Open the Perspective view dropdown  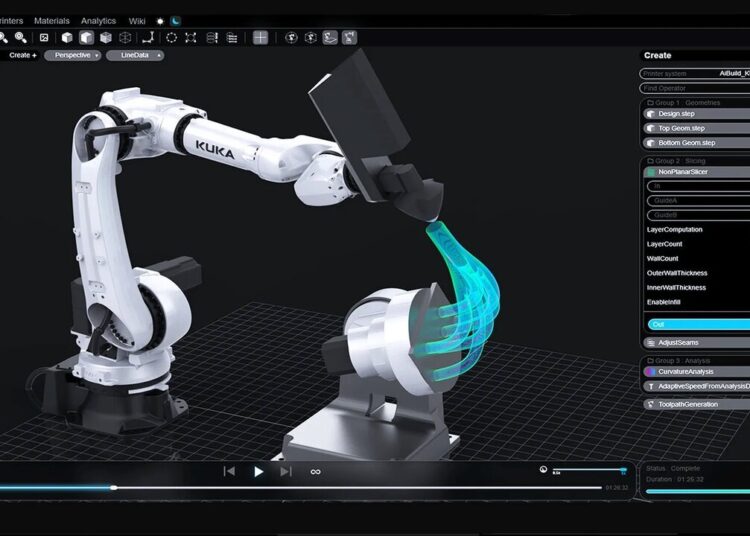click(x=73, y=55)
